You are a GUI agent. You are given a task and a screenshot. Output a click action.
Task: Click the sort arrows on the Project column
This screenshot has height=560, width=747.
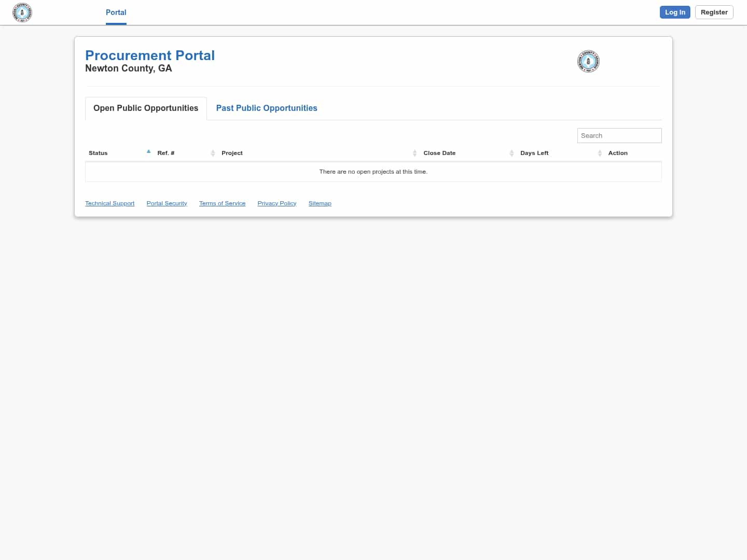click(x=414, y=153)
